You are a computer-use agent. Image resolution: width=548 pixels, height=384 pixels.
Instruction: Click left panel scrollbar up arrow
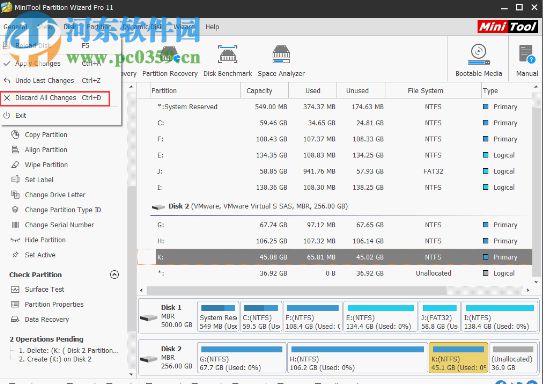(131, 87)
